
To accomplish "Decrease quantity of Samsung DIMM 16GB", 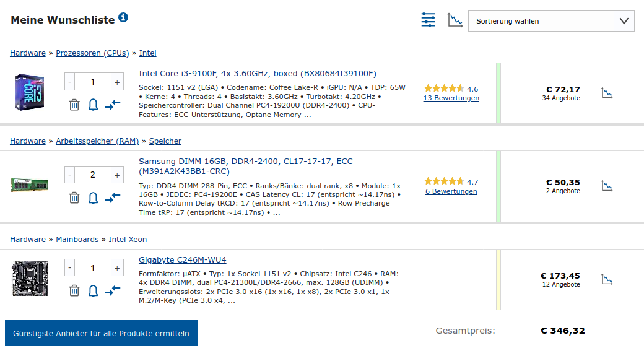I will click(x=70, y=175).
